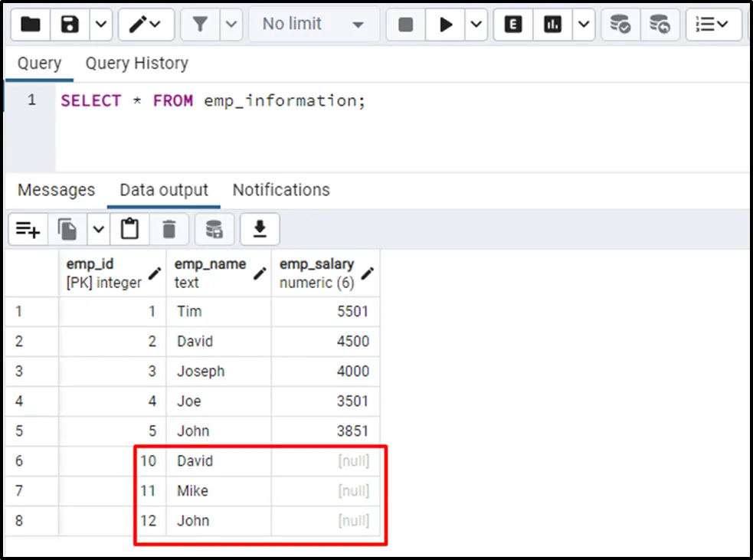Click the emp_salary column edit pencil
This screenshot has width=753, height=560.
pos(368,273)
